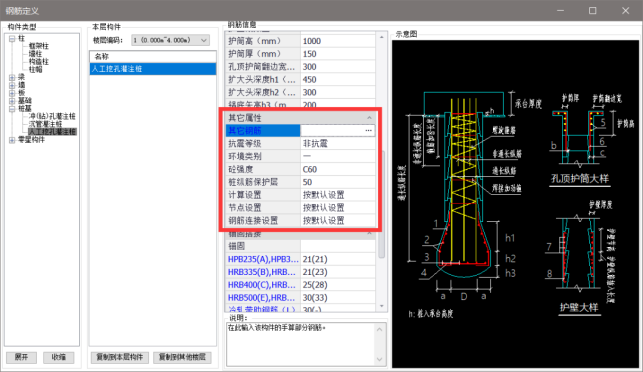The width and height of the screenshot is (643, 372).
Task: Click the property list scroll-up arrow
Action: click(382, 37)
